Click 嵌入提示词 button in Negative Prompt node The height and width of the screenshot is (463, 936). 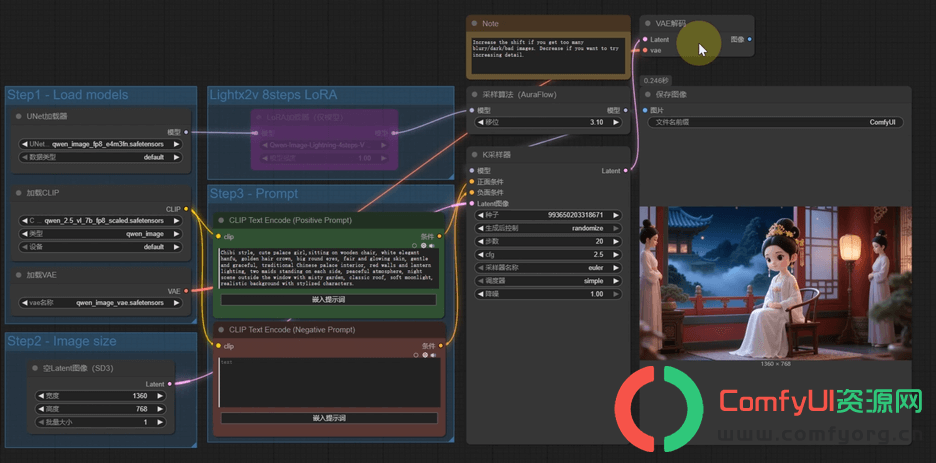pos(329,418)
